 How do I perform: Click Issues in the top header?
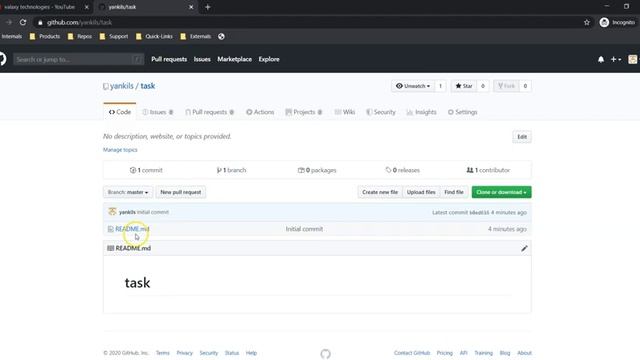[x=202, y=59]
